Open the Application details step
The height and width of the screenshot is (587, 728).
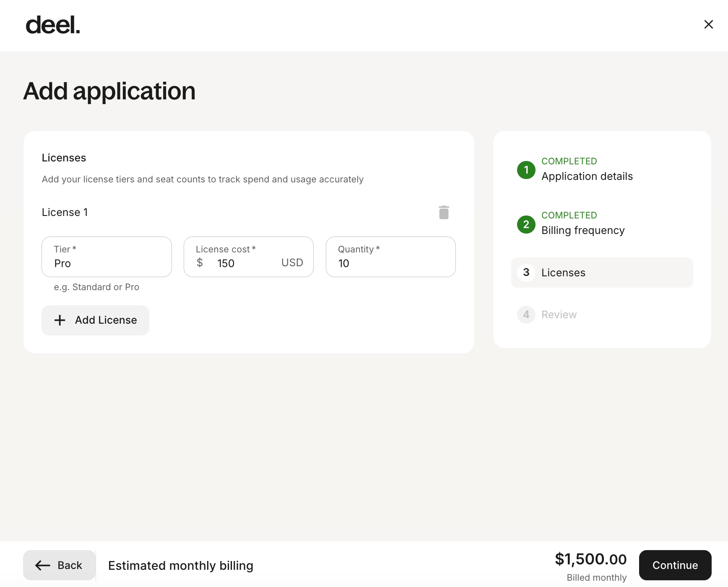point(587,176)
